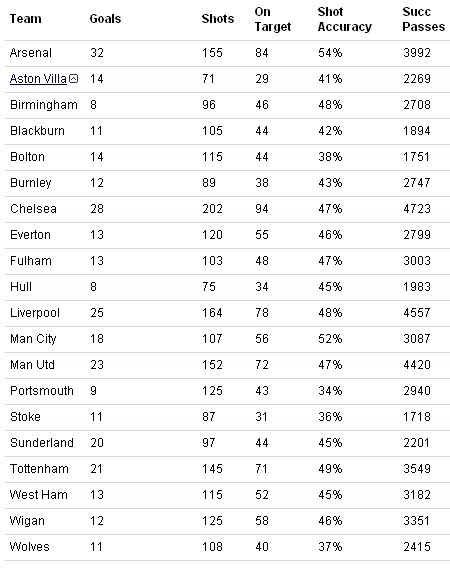The image size is (450, 570).
Task: Select the Succ Passes column header
Action: 423,19
